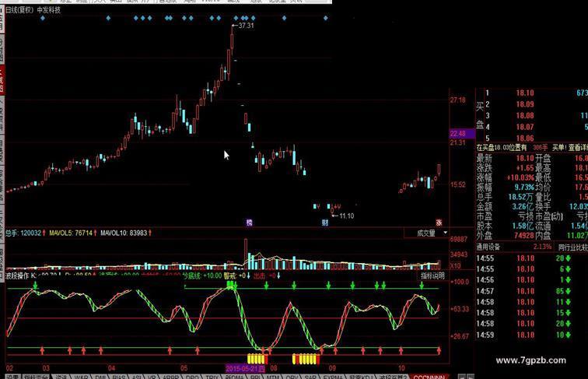Click buy level 4 price 18.07

(x=525, y=127)
